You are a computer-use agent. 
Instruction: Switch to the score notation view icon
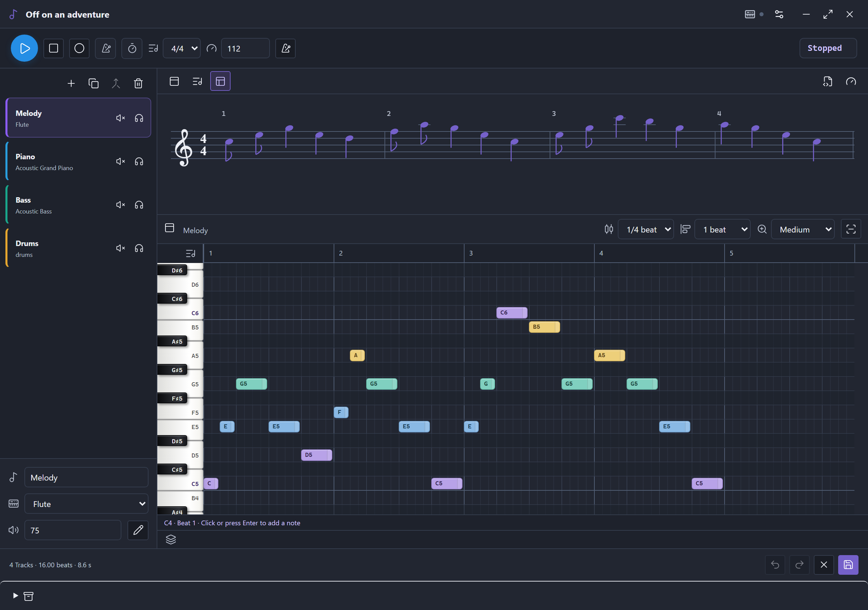[x=197, y=81]
